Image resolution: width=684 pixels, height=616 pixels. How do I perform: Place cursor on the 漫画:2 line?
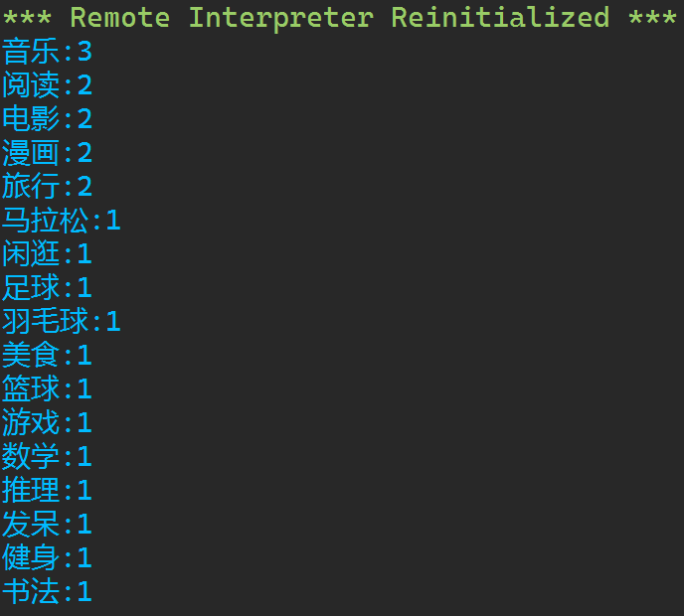47,153
